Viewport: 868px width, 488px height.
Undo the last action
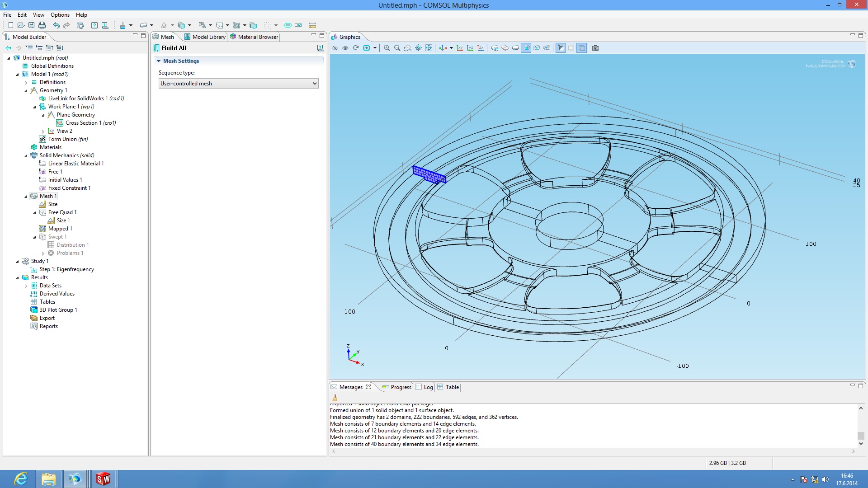56,25
